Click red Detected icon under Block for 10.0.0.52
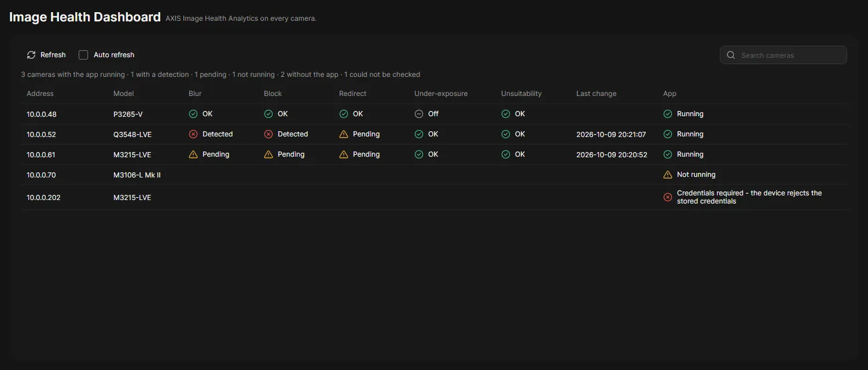The width and height of the screenshot is (868, 370). pos(269,134)
